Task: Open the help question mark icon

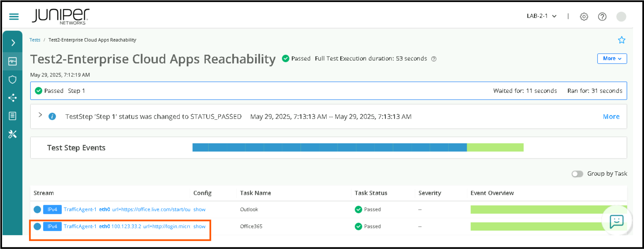Action: [x=602, y=17]
